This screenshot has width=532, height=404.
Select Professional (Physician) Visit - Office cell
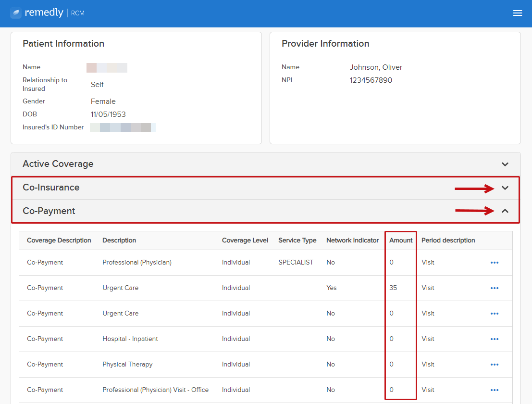tap(155, 390)
